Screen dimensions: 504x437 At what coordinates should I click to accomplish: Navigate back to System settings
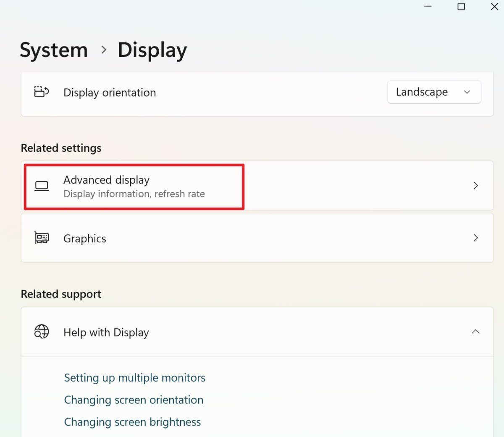(x=53, y=50)
